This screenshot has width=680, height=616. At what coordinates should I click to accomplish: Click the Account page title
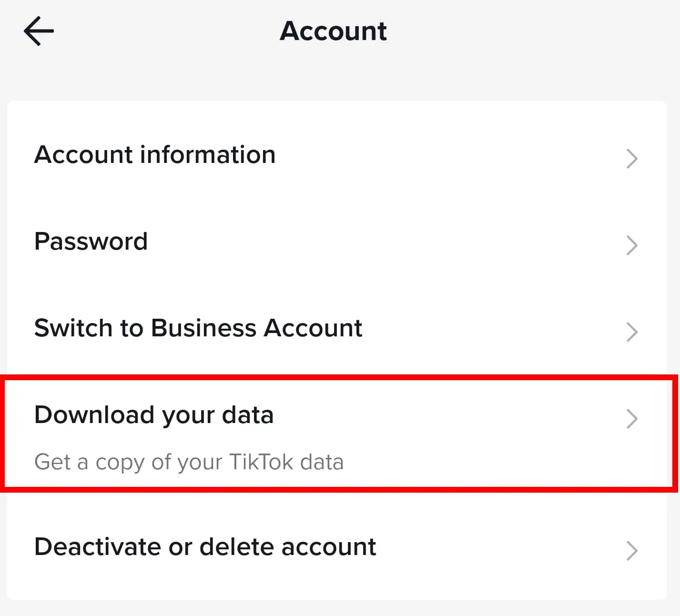pyautogui.click(x=333, y=31)
